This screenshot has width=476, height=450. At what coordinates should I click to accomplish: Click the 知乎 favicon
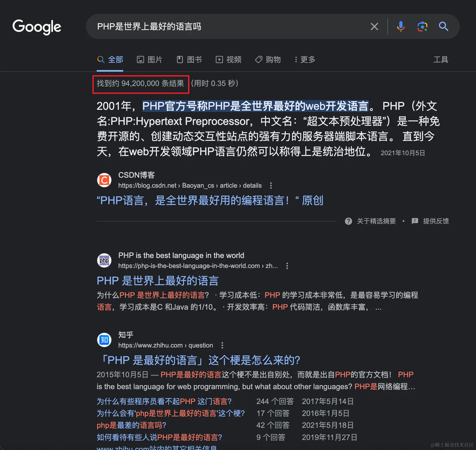(104, 340)
